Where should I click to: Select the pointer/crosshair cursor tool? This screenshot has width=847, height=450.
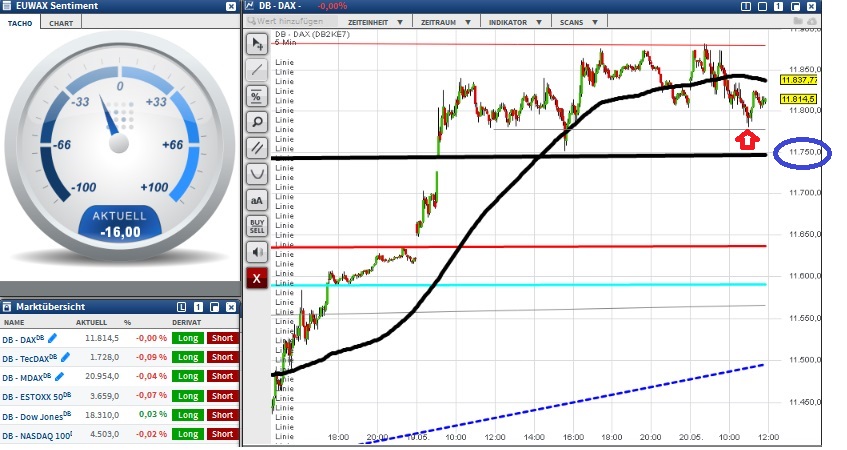point(257,45)
